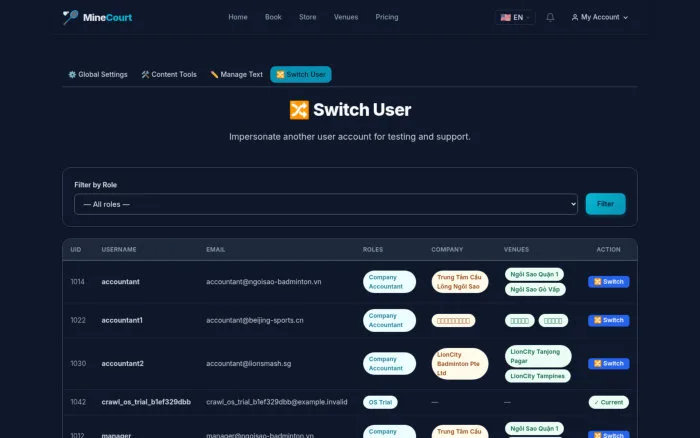
Task: Click the pencil icon in Manage Text
Action: (214, 75)
